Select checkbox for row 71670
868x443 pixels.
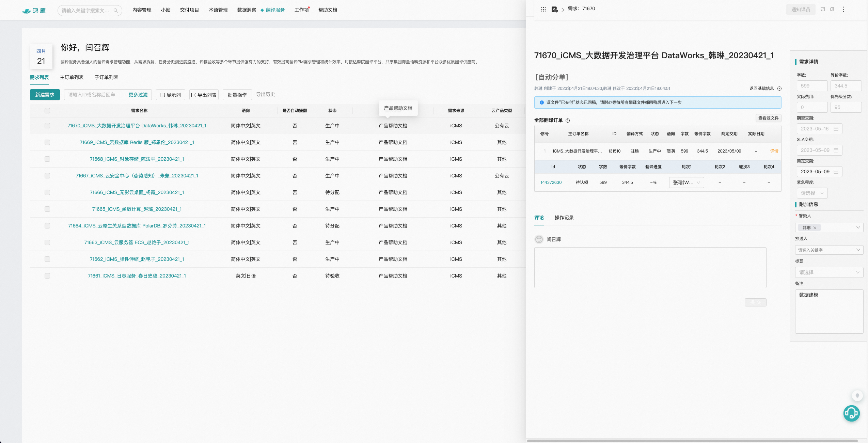[47, 126]
